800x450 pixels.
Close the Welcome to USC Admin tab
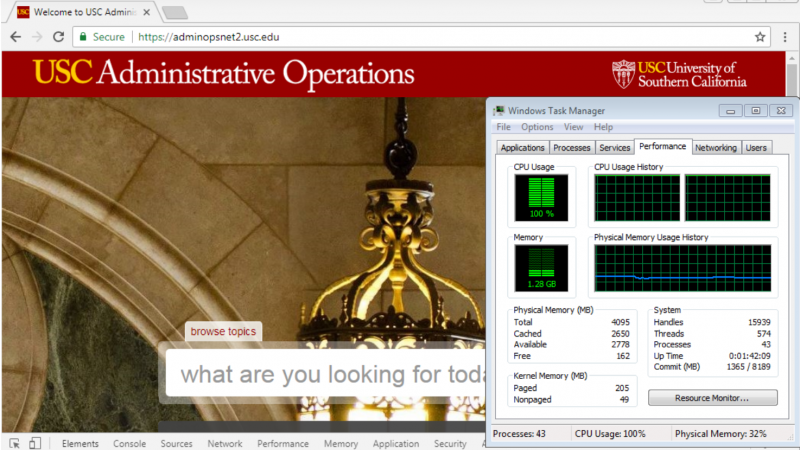(x=146, y=12)
